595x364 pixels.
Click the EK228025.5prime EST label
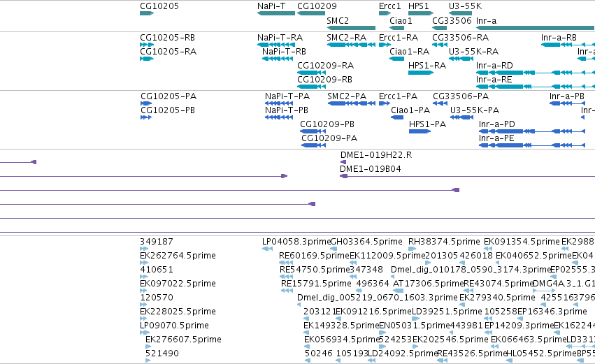pyautogui.click(x=178, y=312)
